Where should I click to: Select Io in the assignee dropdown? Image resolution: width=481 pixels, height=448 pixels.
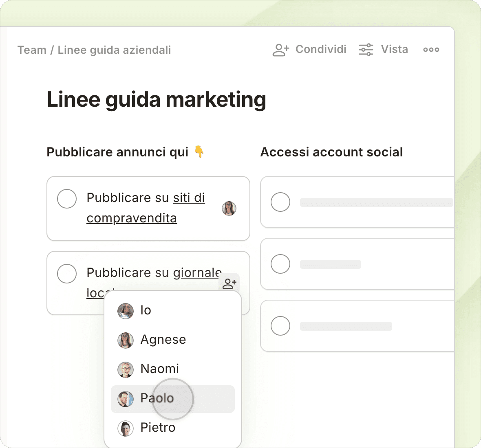[146, 310]
